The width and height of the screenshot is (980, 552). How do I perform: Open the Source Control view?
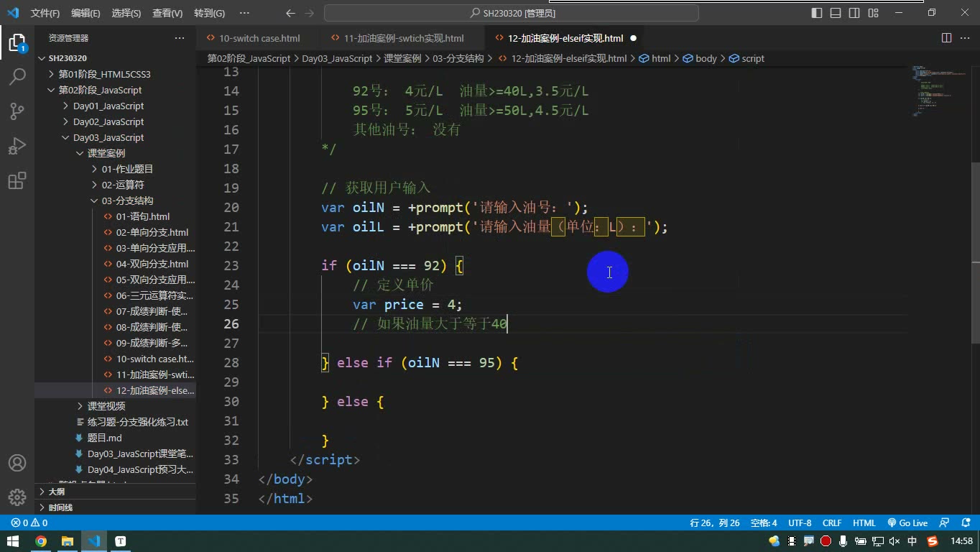coord(17,111)
